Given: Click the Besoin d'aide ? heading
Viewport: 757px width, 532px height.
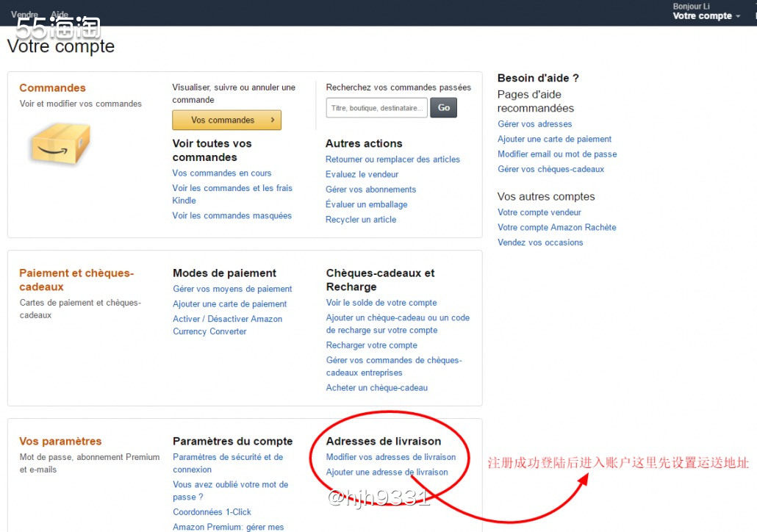Looking at the screenshot, I should pyautogui.click(x=538, y=78).
